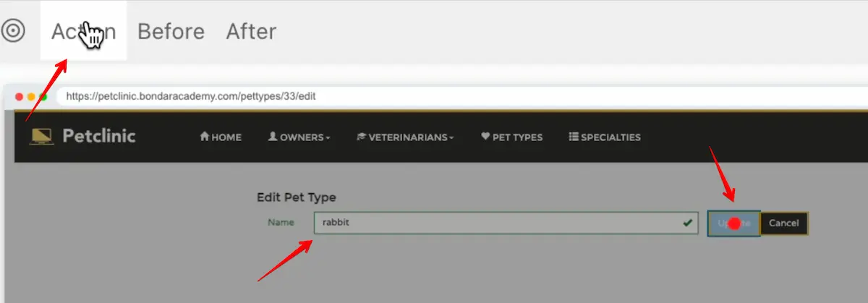Open the After tab
868x303 pixels.
(251, 32)
